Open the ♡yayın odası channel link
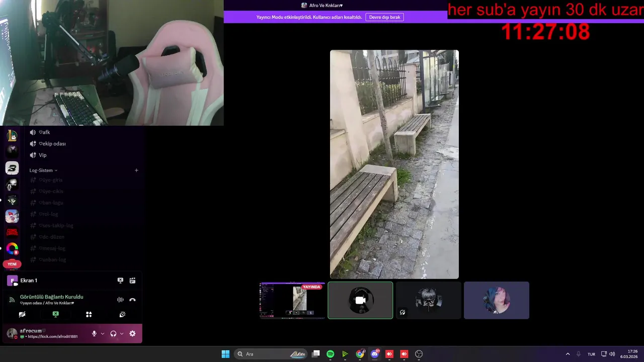The height and width of the screenshot is (362, 644). coord(47,303)
